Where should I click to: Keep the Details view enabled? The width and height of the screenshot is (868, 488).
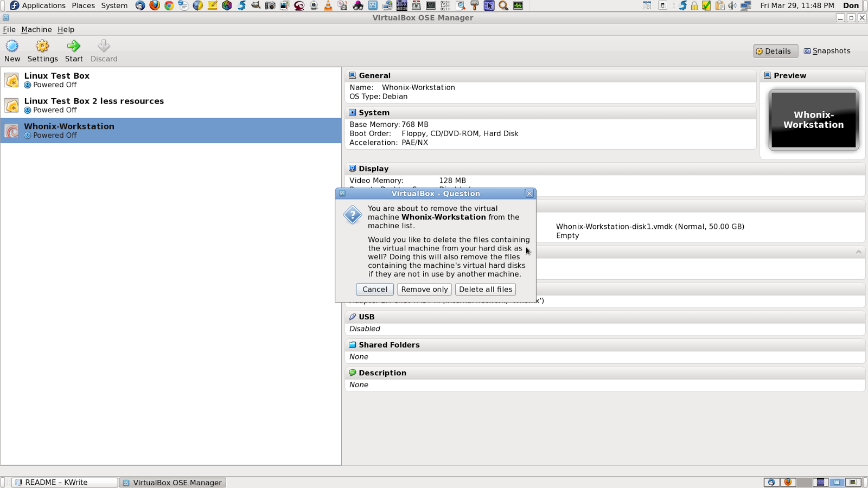click(775, 50)
